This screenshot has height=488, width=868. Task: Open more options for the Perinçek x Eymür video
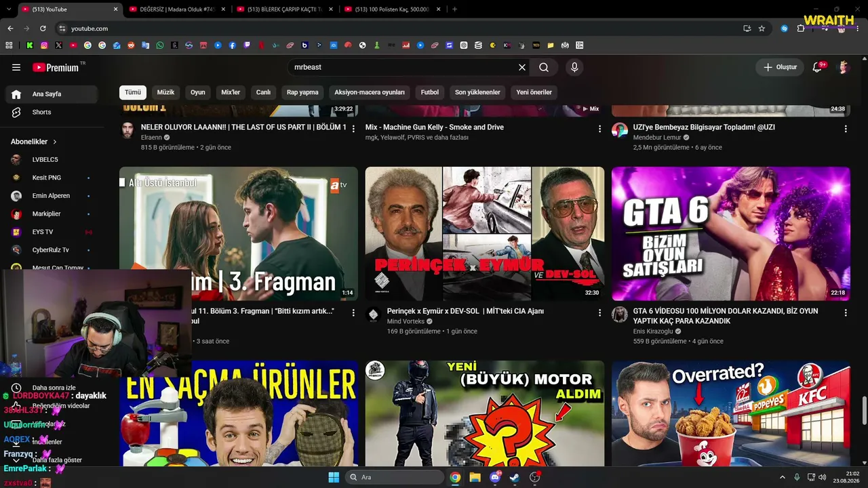click(599, 313)
